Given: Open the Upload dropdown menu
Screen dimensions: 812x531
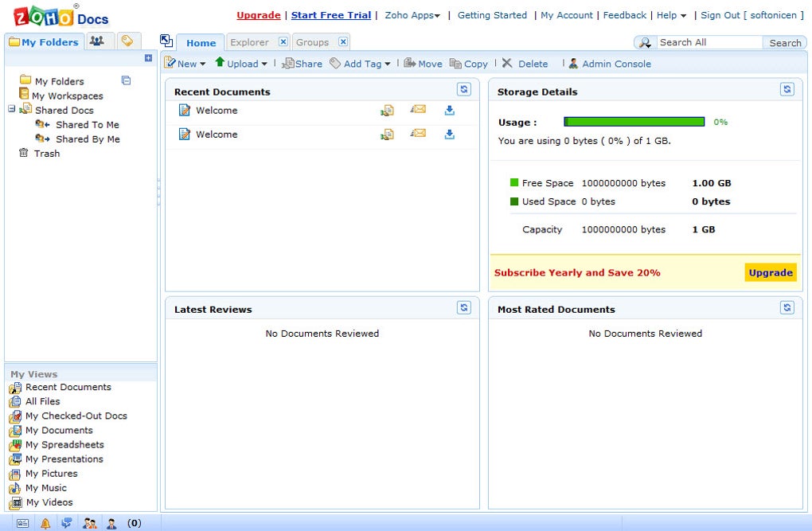Looking at the screenshot, I should point(240,63).
